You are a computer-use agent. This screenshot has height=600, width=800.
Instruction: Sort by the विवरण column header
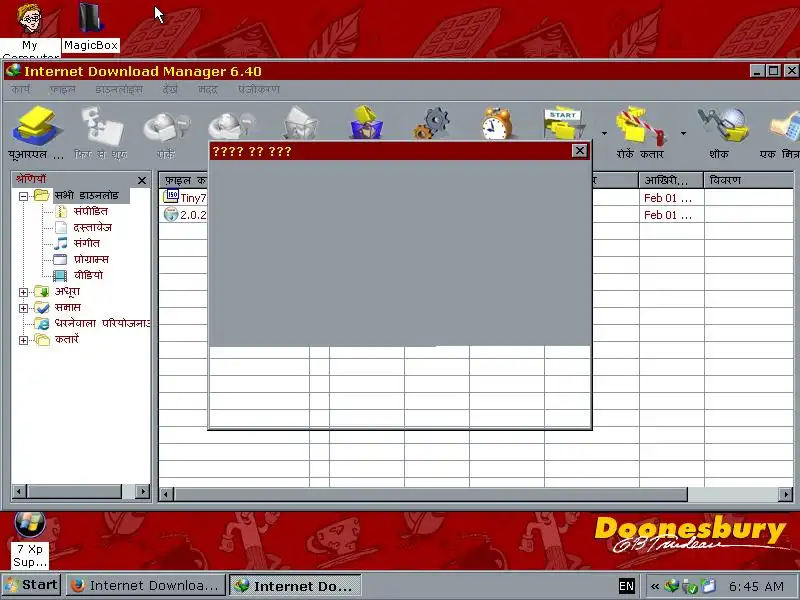748,180
